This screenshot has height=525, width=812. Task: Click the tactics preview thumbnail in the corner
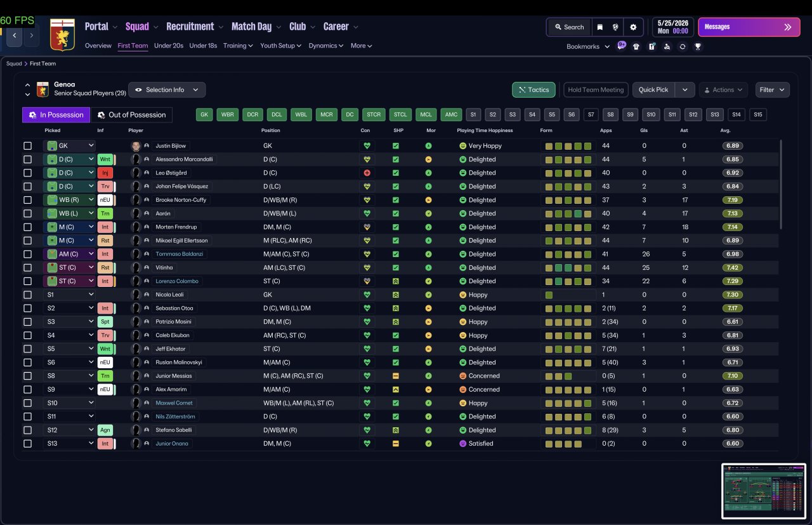click(764, 491)
